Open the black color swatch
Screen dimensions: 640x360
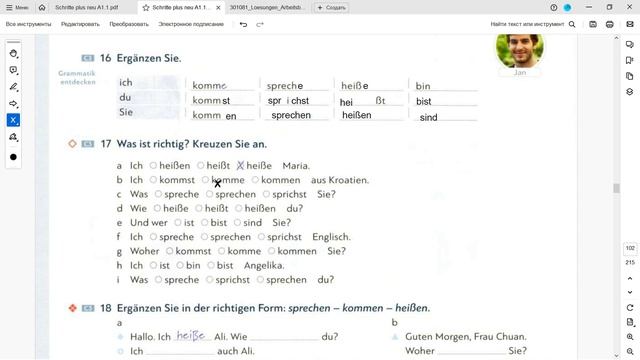point(13,157)
